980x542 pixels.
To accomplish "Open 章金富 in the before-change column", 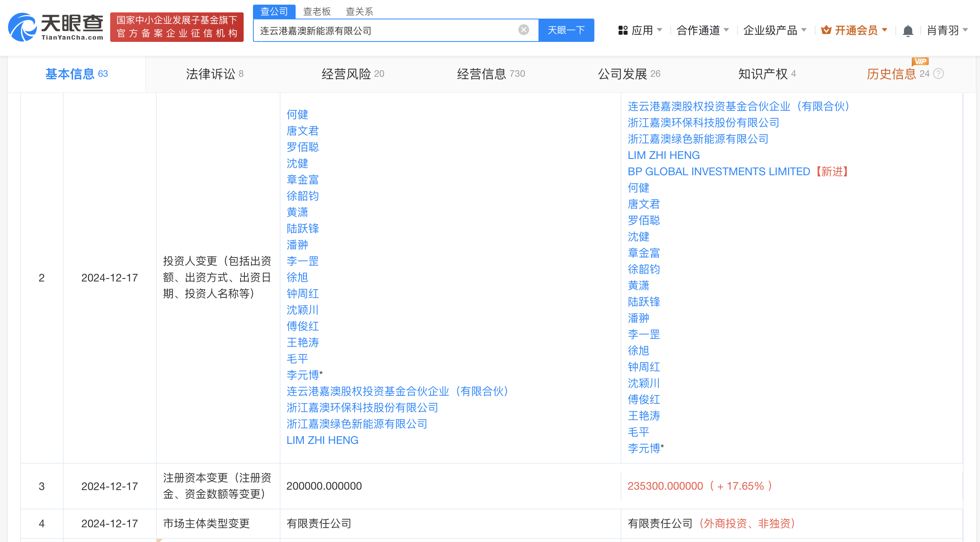I will click(x=303, y=180).
